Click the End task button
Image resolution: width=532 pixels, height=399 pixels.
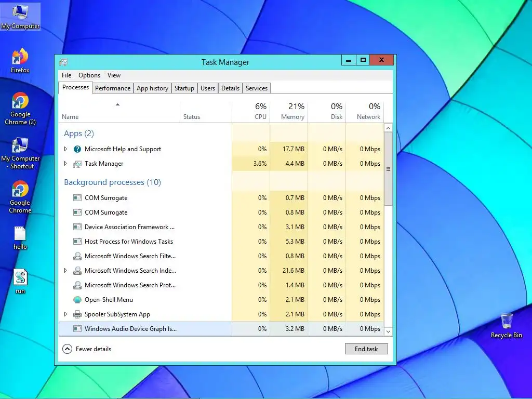point(366,349)
